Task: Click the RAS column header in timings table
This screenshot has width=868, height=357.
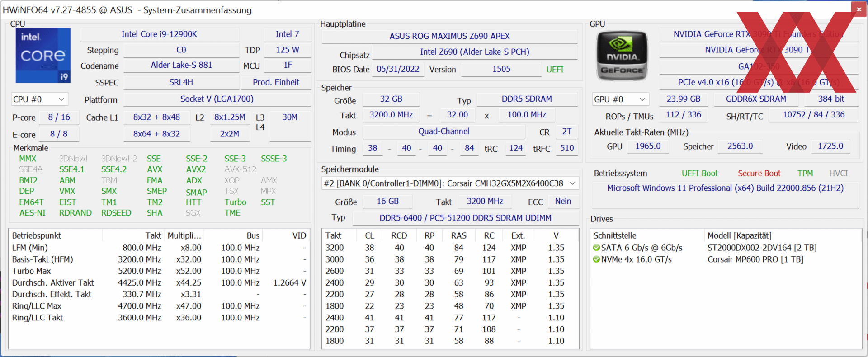Action: pyautogui.click(x=458, y=235)
